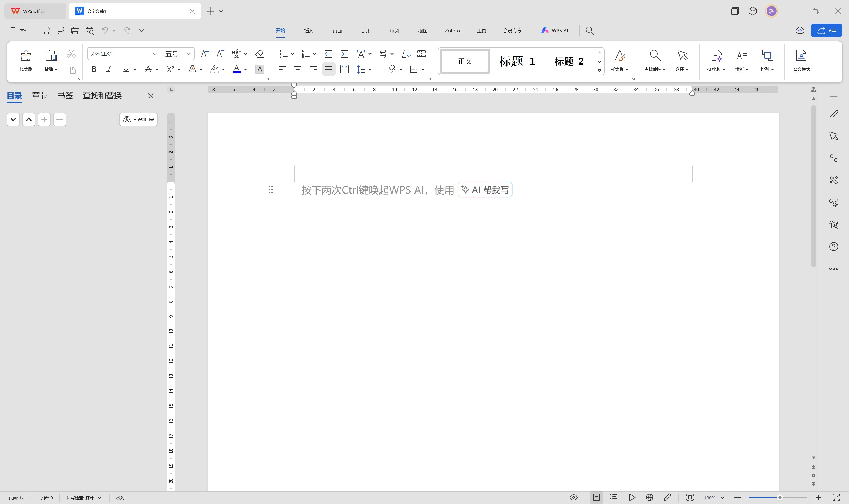Click the outline view icon in status bar

coord(614,498)
